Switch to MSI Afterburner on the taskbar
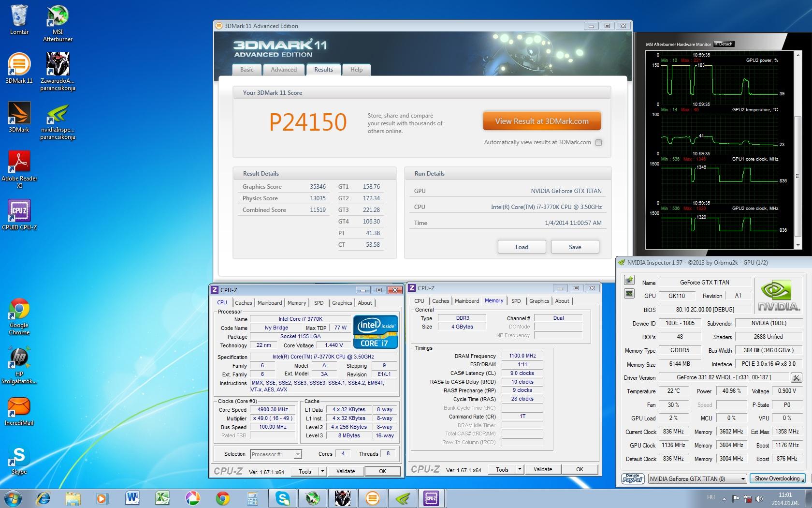812x508 pixels. tap(312, 498)
